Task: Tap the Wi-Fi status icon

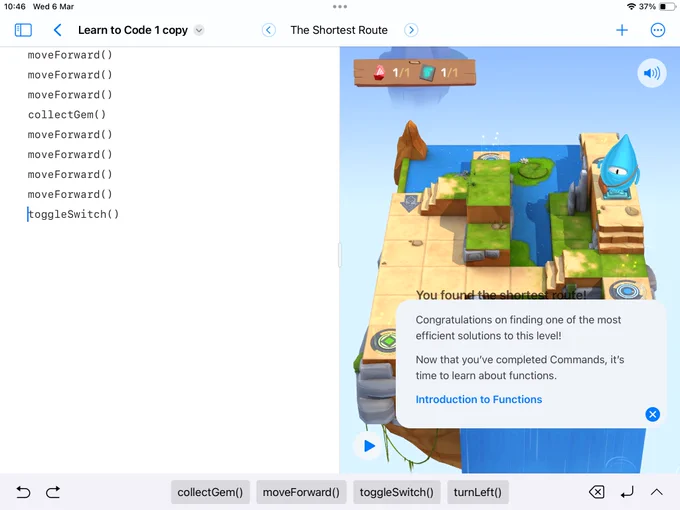Action: (x=631, y=7)
